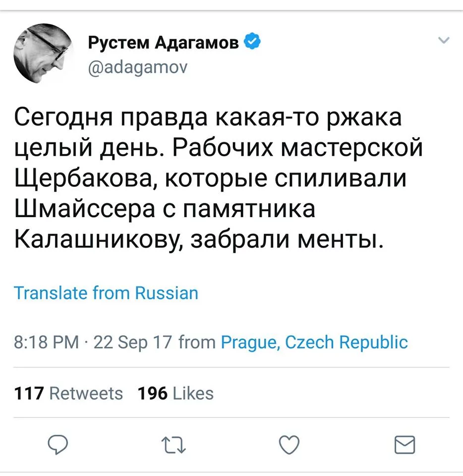Open Рустем Адагамов profile avatar

pyautogui.click(x=43, y=53)
